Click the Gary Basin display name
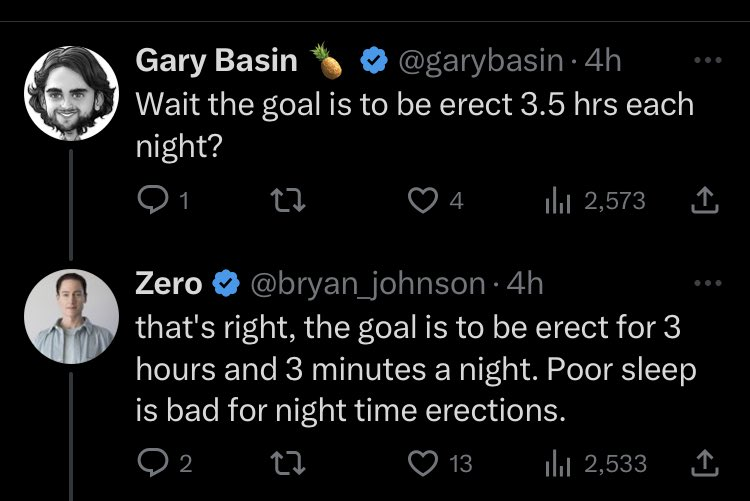 coord(216,60)
